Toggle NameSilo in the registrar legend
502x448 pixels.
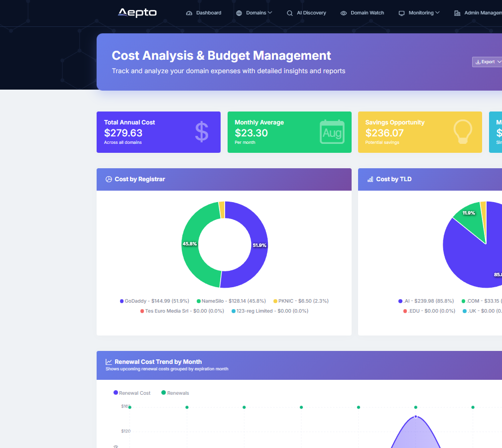(x=231, y=301)
